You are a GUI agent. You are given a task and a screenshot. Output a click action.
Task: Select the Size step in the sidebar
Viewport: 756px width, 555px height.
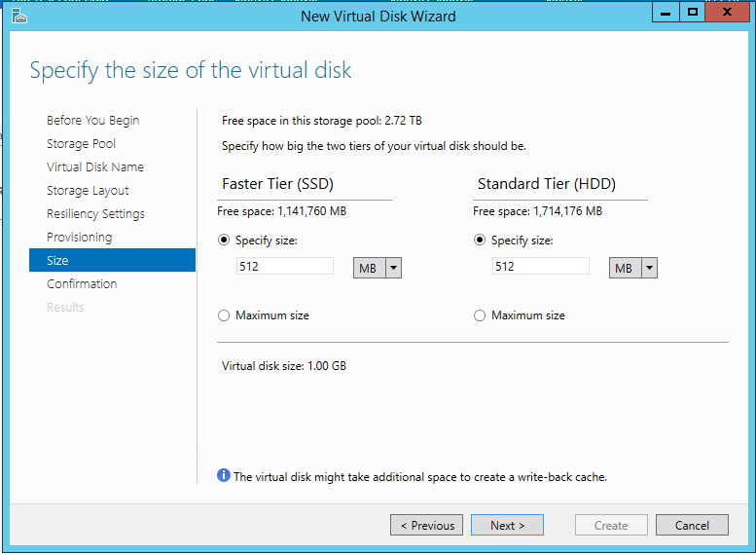pos(112,261)
